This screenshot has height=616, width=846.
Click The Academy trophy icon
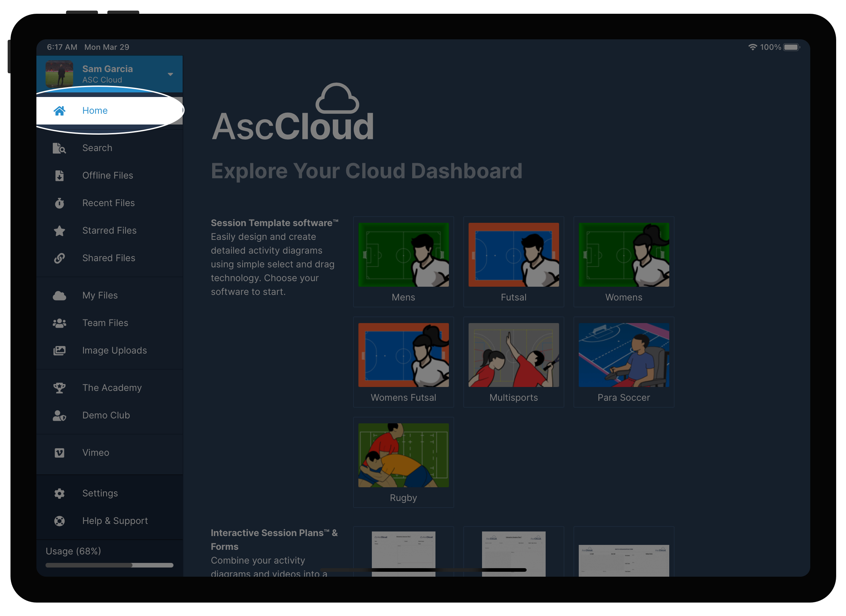[59, 388]
